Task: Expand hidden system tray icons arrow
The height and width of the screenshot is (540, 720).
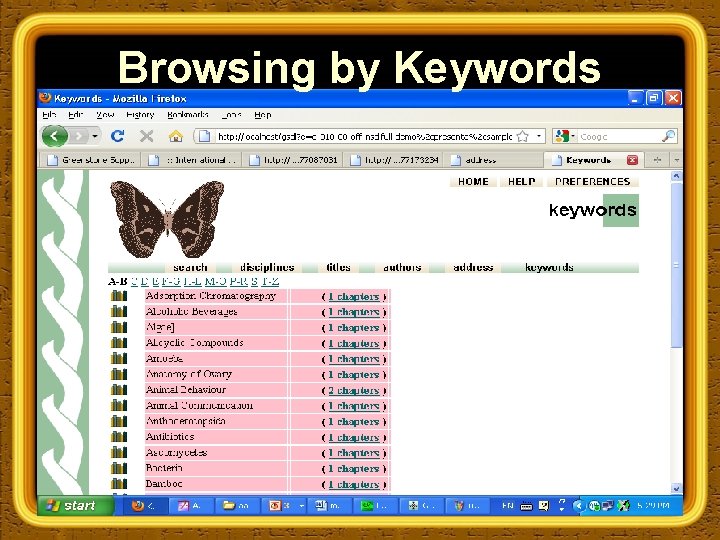Action: (x=579, y=506)
